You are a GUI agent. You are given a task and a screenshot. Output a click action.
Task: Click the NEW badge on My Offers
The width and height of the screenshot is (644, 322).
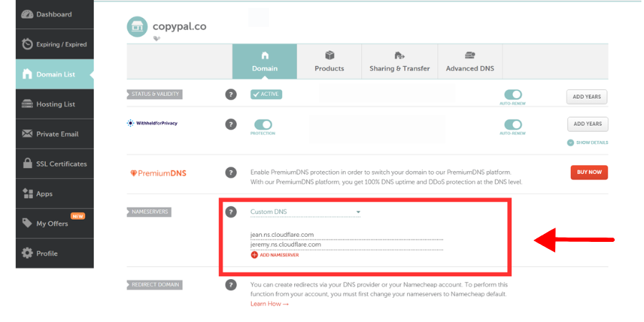coord(77,216)
